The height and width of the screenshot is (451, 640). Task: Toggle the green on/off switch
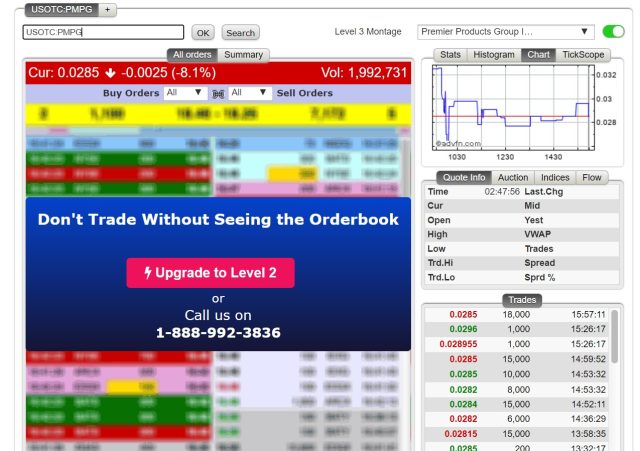pyautogui.click(x=613, y=31)
